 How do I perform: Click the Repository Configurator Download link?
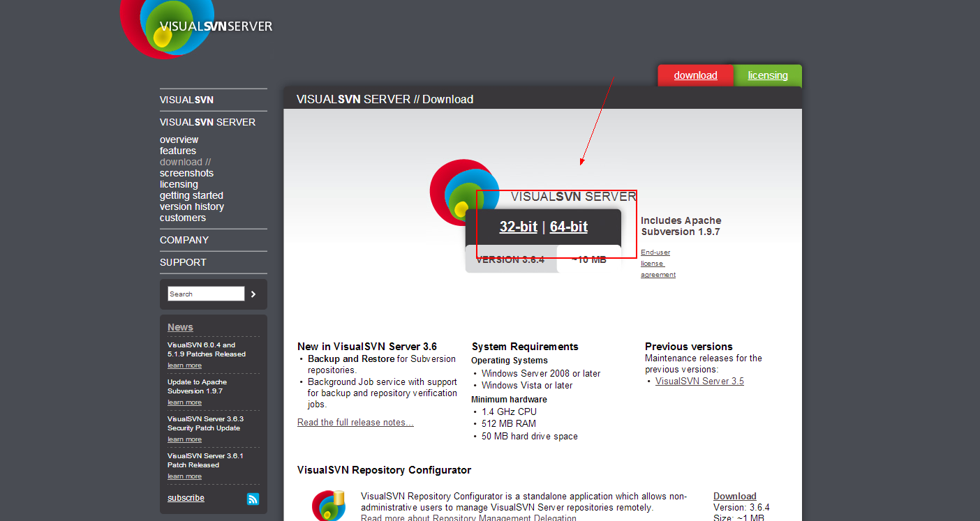point(735,497)
